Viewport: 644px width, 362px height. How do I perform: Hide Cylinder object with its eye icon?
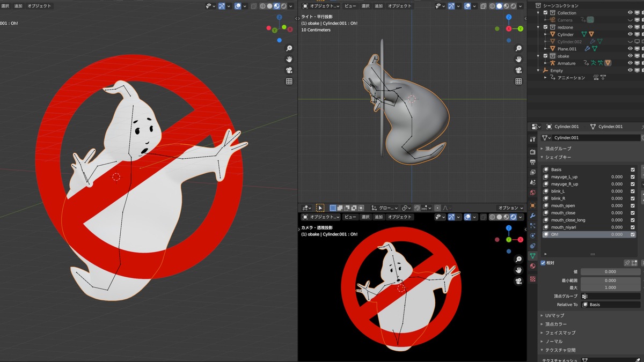pyautogui.click(x=630, y=34)
